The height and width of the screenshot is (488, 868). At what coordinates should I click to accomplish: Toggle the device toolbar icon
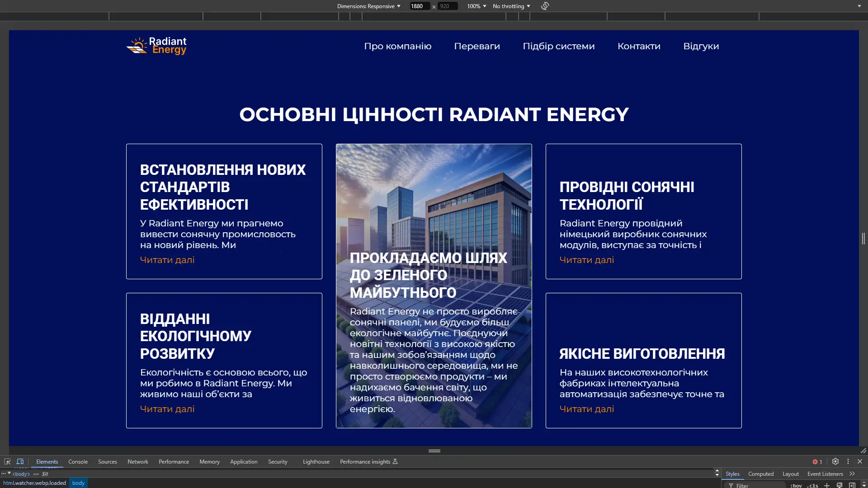click(20, 461)
